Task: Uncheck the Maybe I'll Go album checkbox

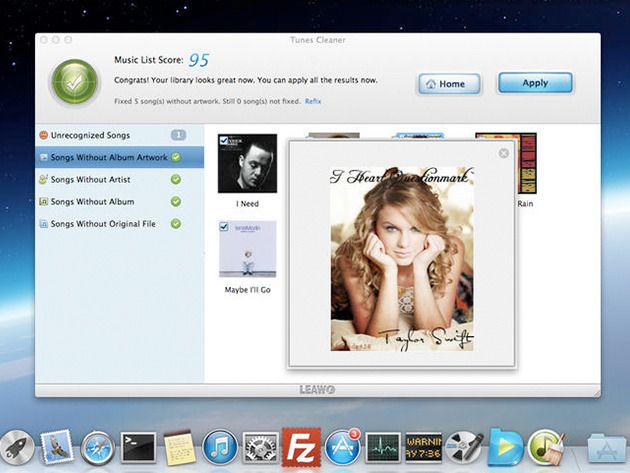Action: click(224, 227)
